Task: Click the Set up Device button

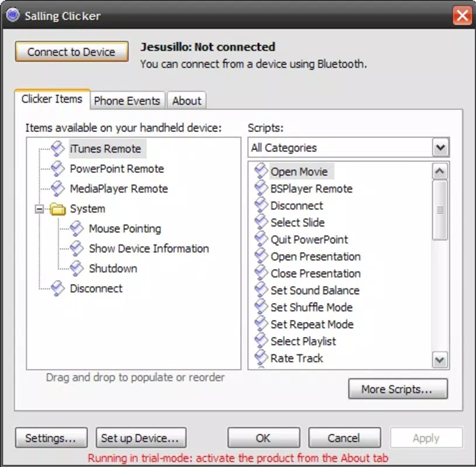Action: [x=141, y=438]
